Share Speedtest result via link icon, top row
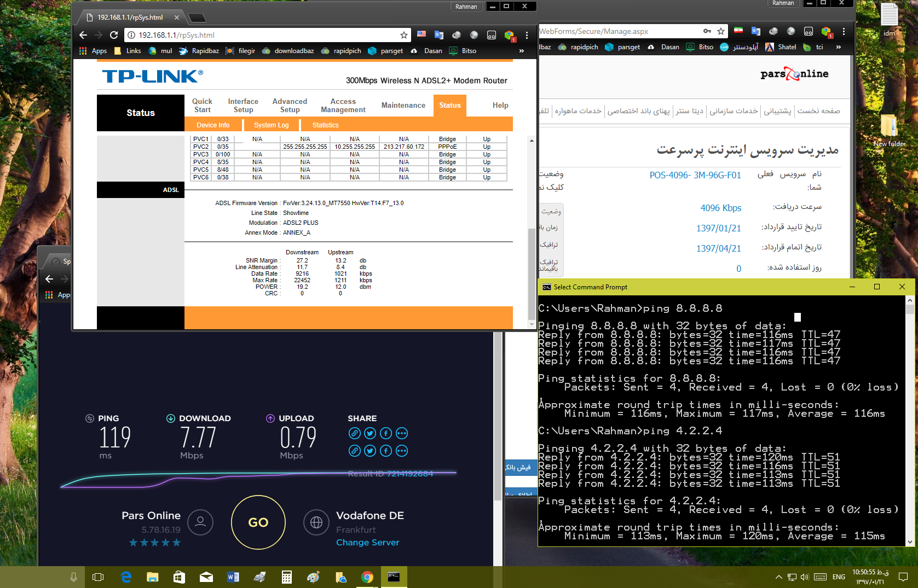The width and height of the screenshot is (918, 588). (355, 433)
